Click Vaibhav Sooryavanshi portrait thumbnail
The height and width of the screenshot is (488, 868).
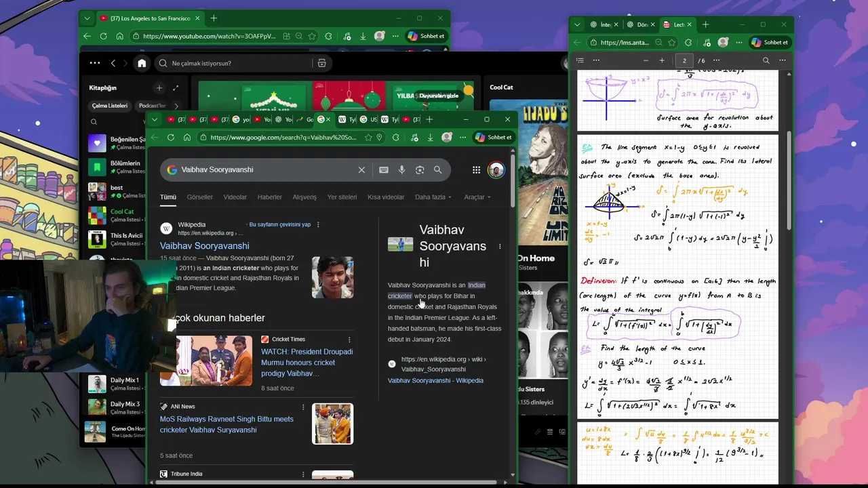click(x=332, y=277)
